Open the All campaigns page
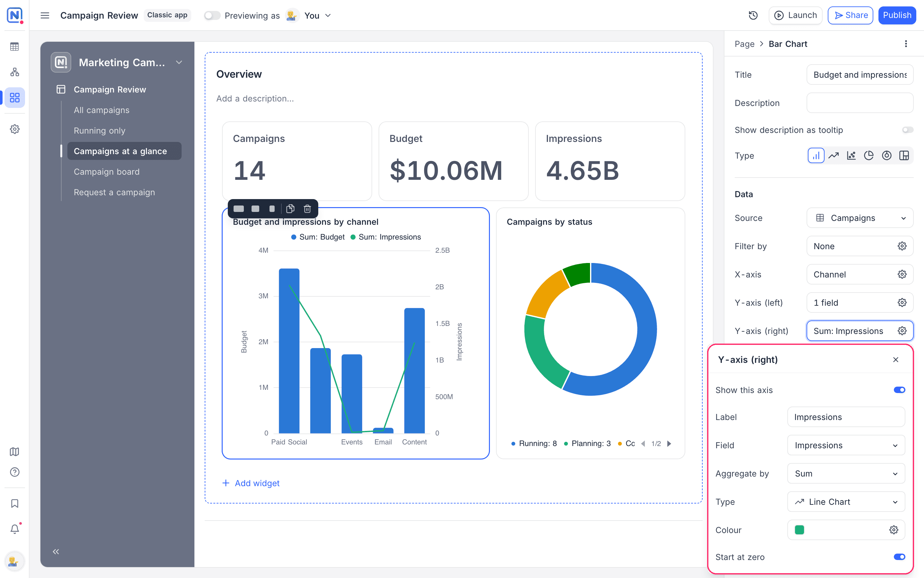924x578 pixels. point(102,110)
